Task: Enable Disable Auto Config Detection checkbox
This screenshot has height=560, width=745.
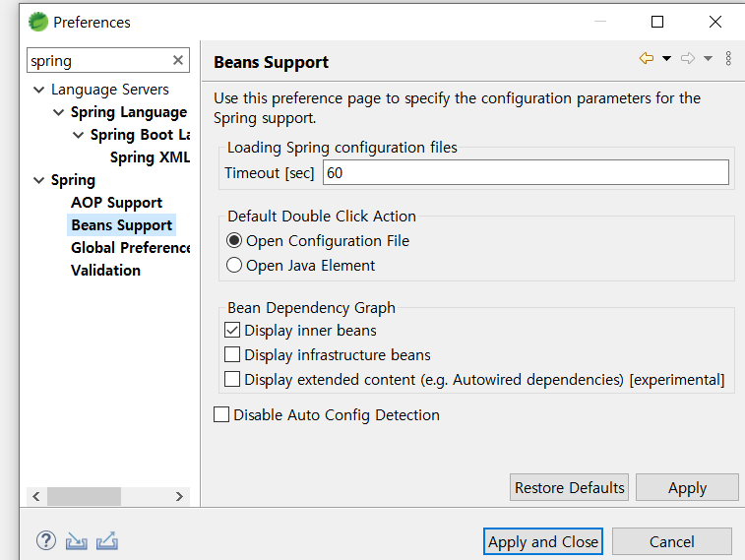Action: coord(221,414)
